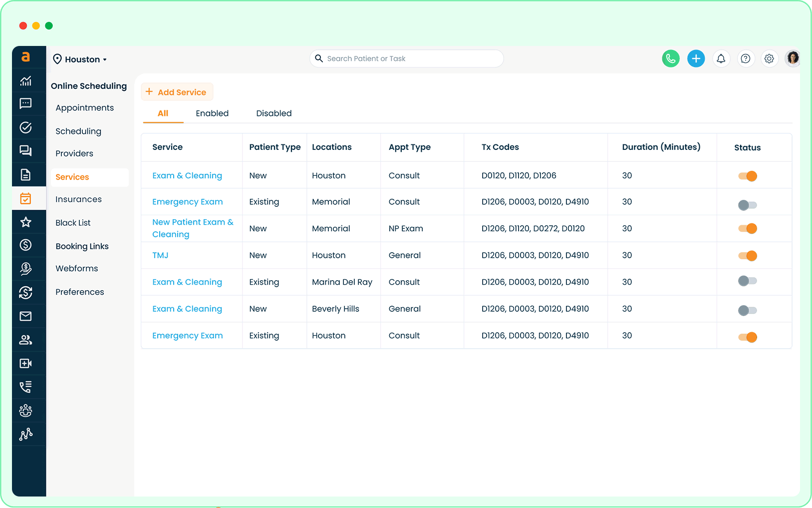Open the star reviews icon in sidebar
The height and width of the screenshot is (508, 812).
coord(25,222)
